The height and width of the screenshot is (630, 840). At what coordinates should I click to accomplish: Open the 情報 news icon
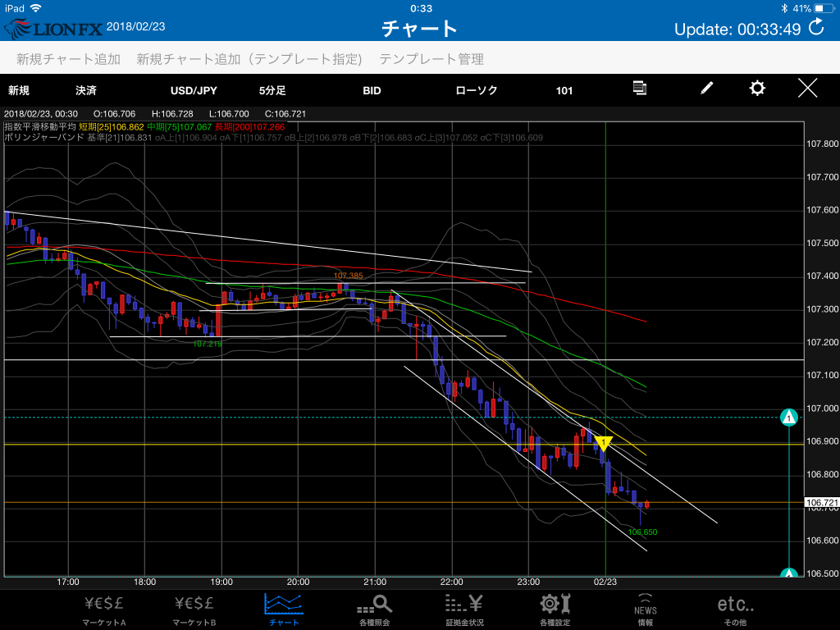[645, 609]
